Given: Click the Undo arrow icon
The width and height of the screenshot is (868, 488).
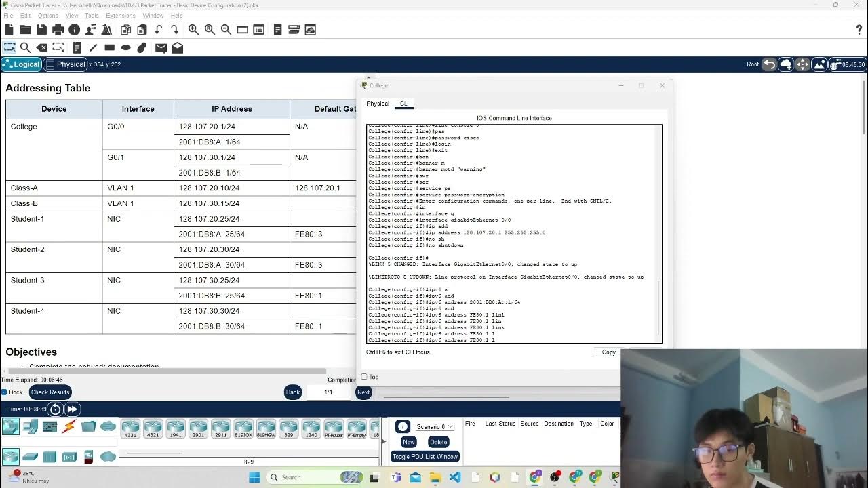Looking at the screenshot, I should [158, 30].
